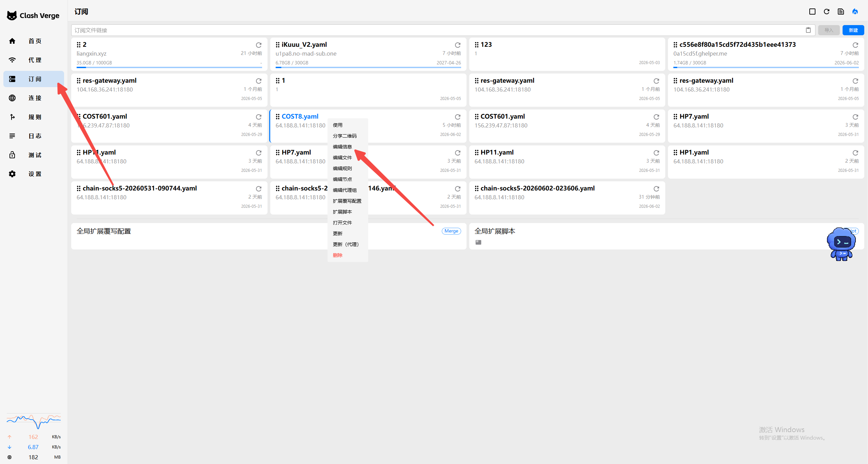Open the 全局扩展脚本 card
The image size is (868, 464).
[x=666, y=236]
